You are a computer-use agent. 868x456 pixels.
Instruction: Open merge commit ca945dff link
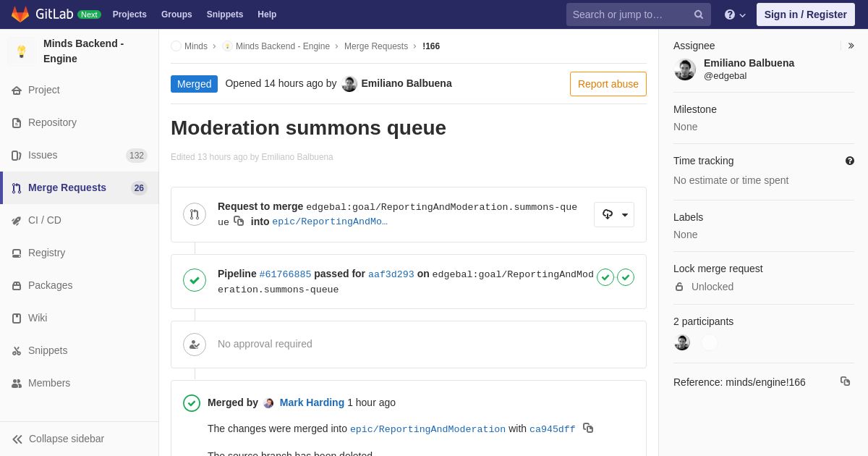(553, 429)
